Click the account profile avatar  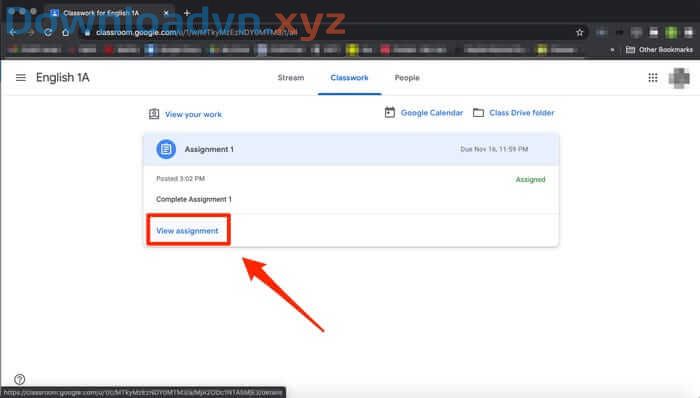pos(679,78)
